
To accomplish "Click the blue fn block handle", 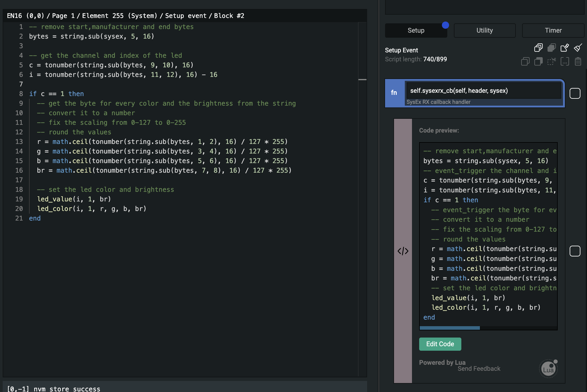I will tap(394, 93).
